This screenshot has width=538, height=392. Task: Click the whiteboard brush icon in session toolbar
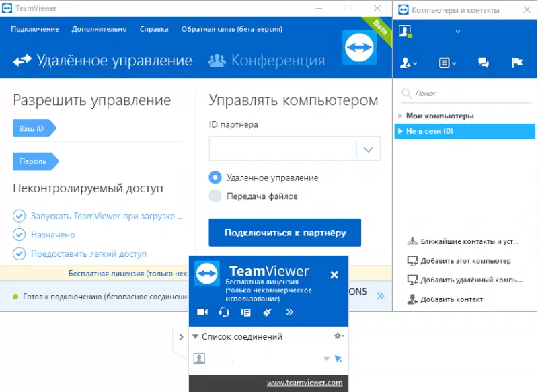click(268, 312)
